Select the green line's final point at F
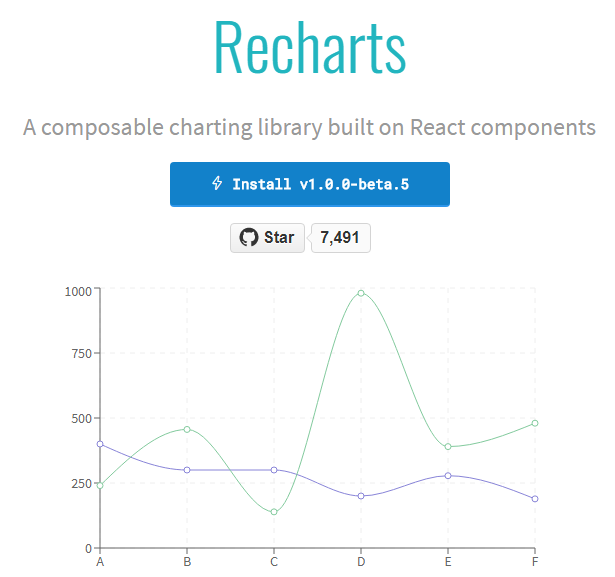This screenshot has width=615, height=577. (535, 424)
